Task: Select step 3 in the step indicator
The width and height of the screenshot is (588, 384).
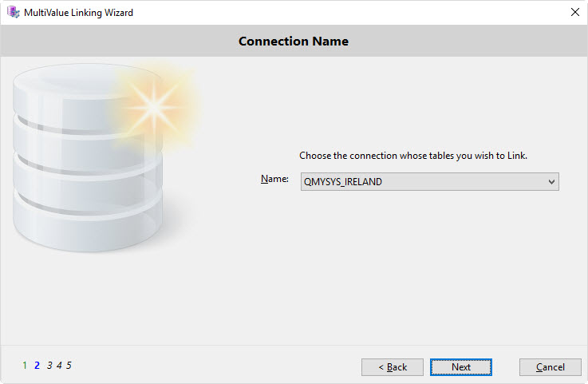Action: [x=49, y=365]
